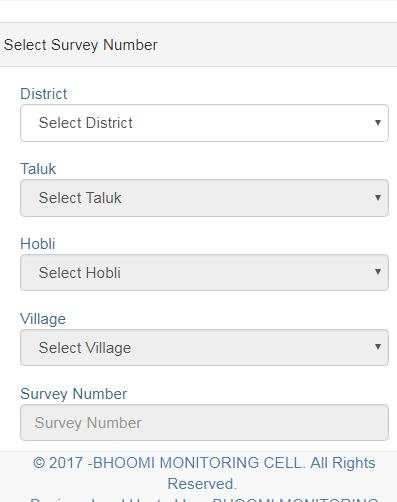The width and height of the screenshot is (397, 502).
Task: Click the word Reserved in footer
Action: pyautogui.click(x=202, y=484)
